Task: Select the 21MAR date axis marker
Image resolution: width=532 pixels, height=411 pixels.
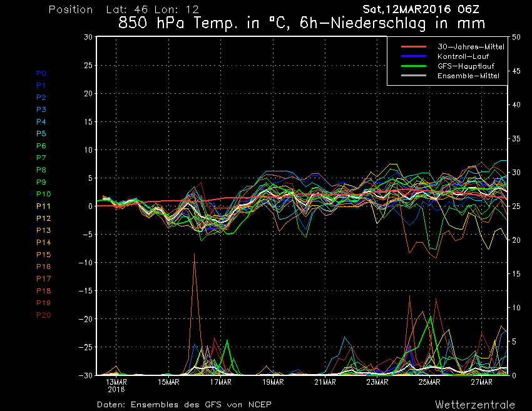Action: [325, 382]
